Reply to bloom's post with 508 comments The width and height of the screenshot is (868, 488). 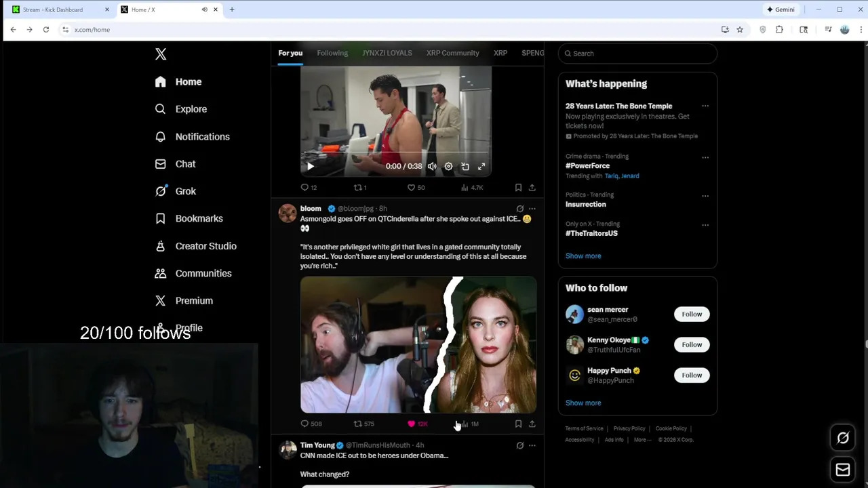[311, 424]
